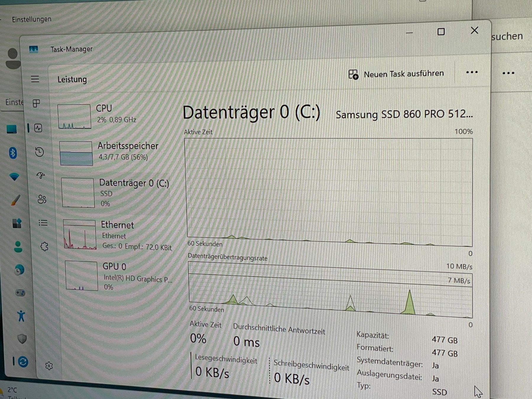Open Personalization brush icon in Einstellungen

[x=16, y=200]
